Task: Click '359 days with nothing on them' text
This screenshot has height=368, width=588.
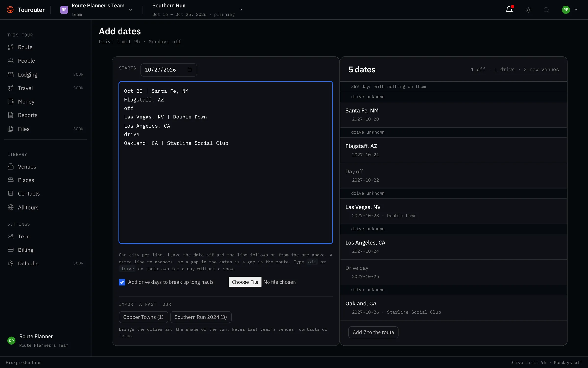Action: point(388,87)
